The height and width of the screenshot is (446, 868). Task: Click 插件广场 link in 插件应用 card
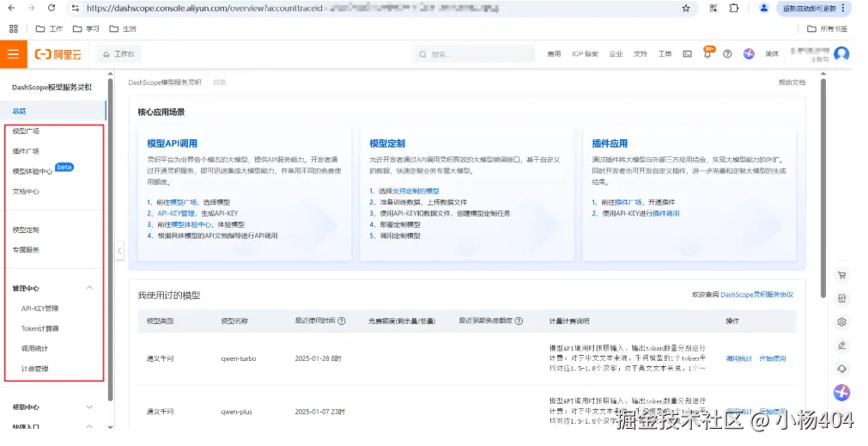point(628,202)
